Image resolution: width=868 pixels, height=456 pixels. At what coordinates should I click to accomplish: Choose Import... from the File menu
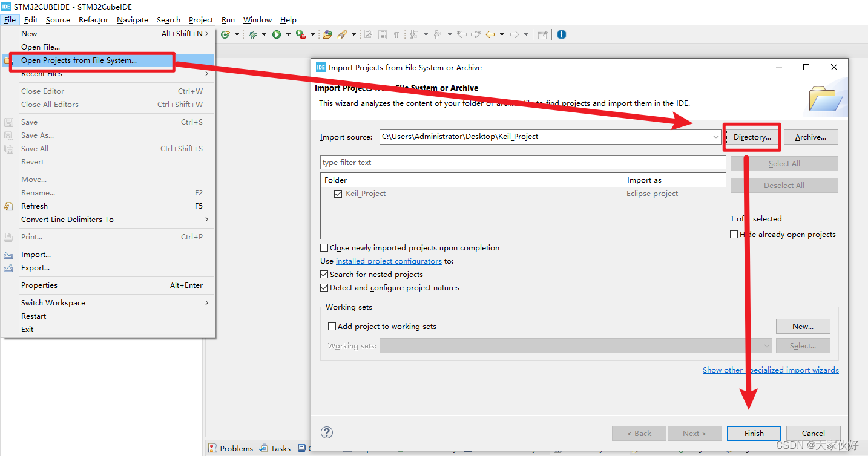(108, 254)
